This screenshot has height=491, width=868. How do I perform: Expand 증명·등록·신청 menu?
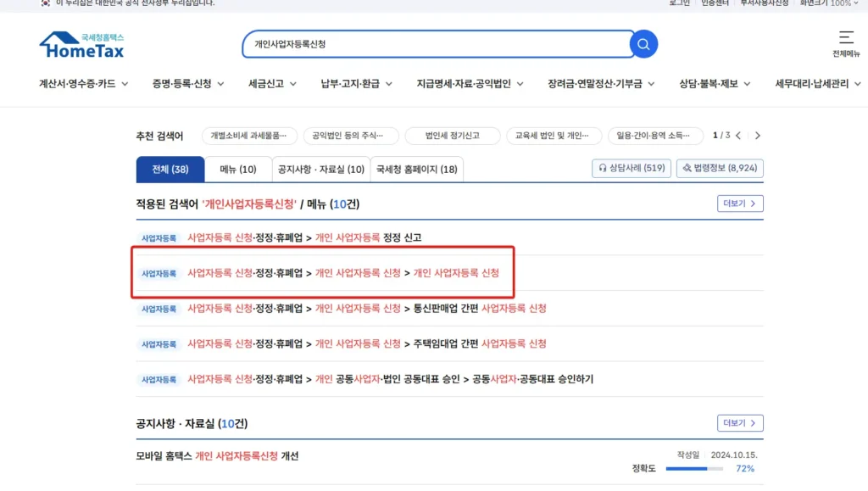(x=188, y=84)
